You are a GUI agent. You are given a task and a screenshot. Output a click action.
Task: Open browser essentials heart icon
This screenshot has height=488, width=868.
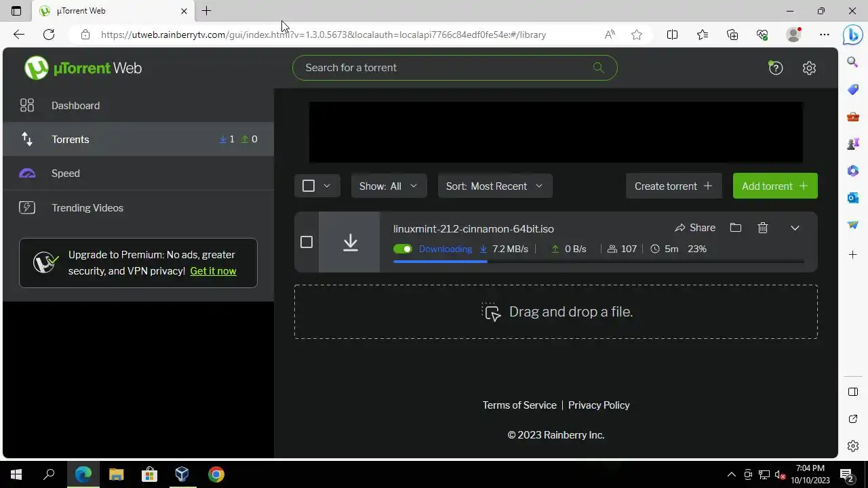(x=762, y=35)
